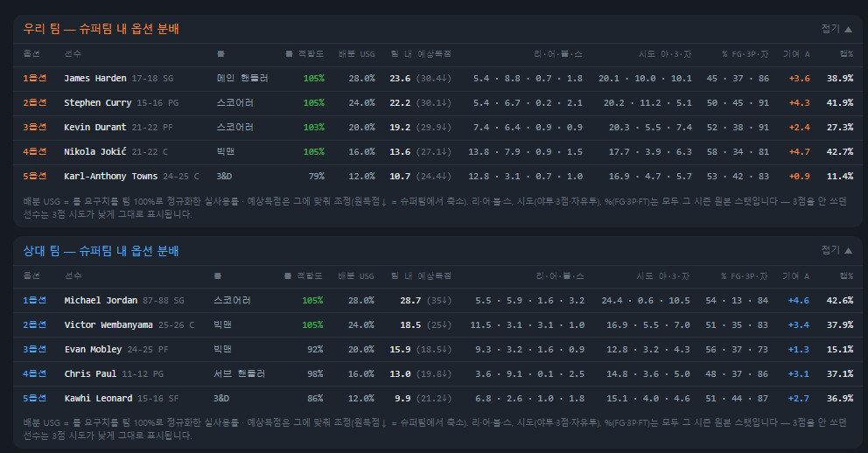Click the 15.1% value in Mobley's row
This screenshot has width=868, height=453.
(x=840, y=350)
